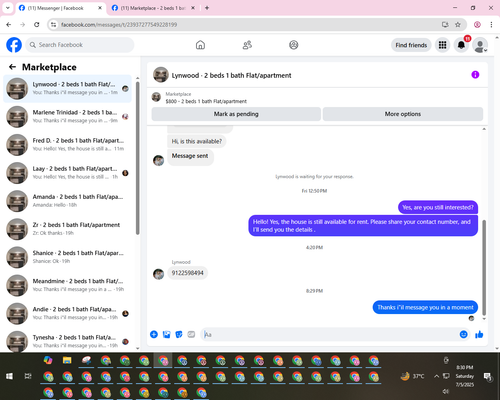Open the Groups icon in top navigation

pos(294,45)
